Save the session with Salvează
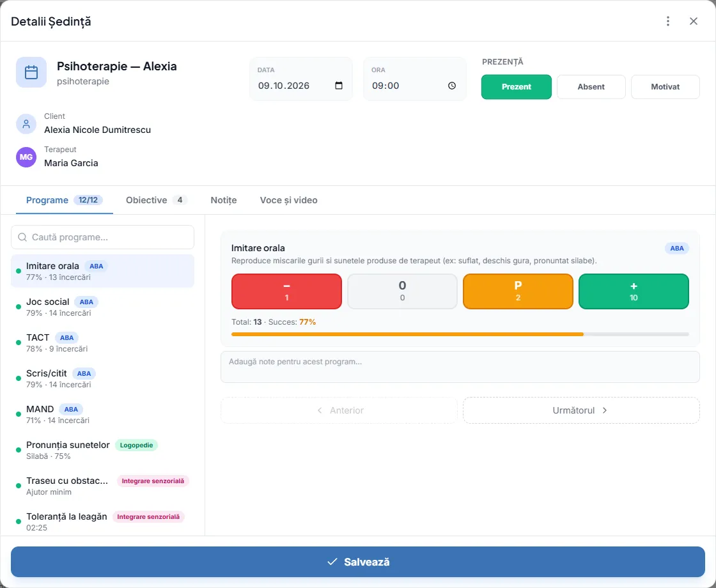Image resolution: width=716 pixels, height=588 pixels. pos(358,562)
